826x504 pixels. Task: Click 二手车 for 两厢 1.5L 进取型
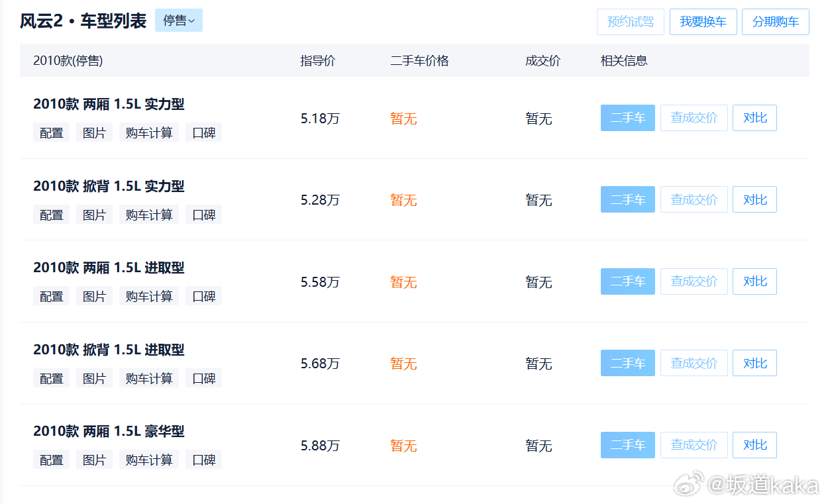pos(628,281)
